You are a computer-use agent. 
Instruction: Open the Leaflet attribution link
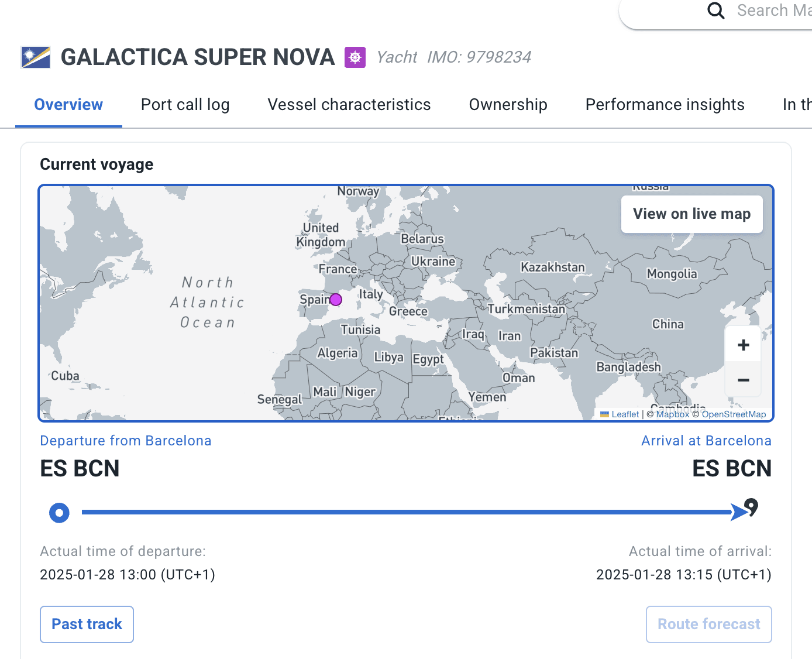point(625,414)
